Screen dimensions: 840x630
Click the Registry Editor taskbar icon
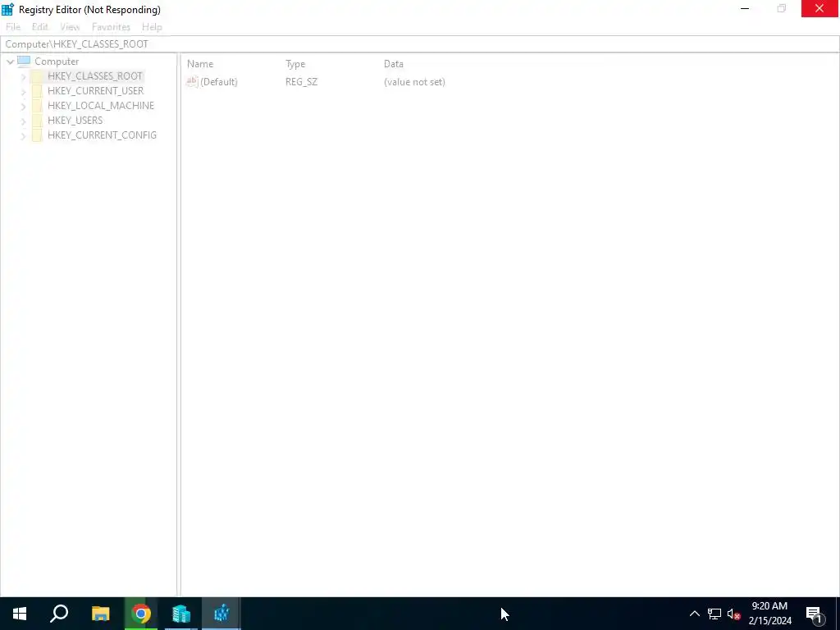(x=221, y=614)
